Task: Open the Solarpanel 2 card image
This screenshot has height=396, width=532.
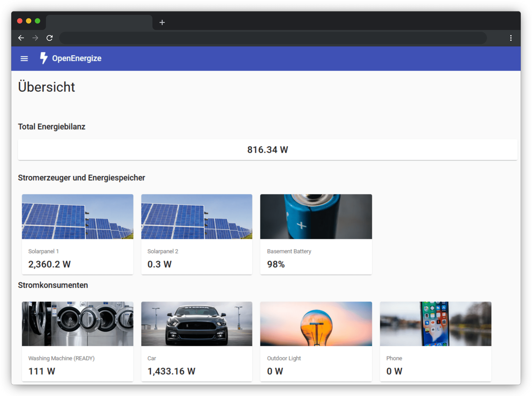Action: point(197,216)
